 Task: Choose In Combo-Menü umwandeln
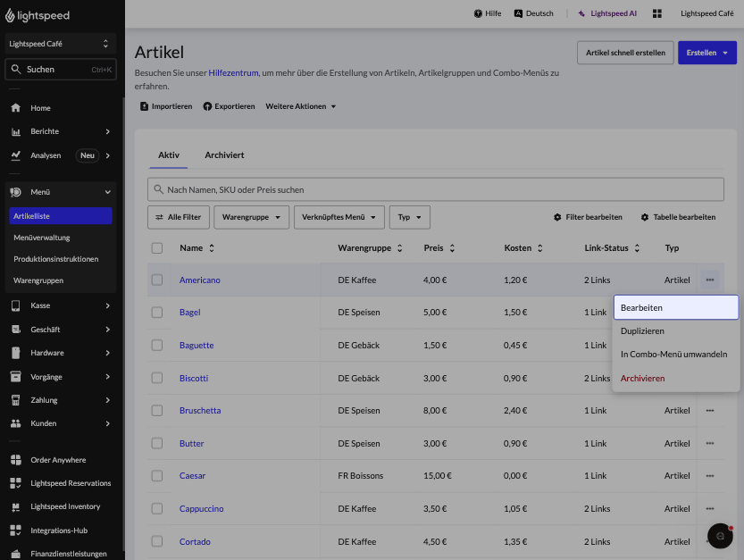675,354
